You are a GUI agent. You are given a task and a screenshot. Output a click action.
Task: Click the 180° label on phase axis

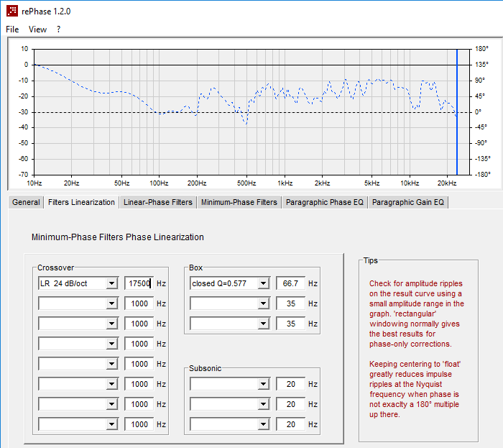click(481, 49)
